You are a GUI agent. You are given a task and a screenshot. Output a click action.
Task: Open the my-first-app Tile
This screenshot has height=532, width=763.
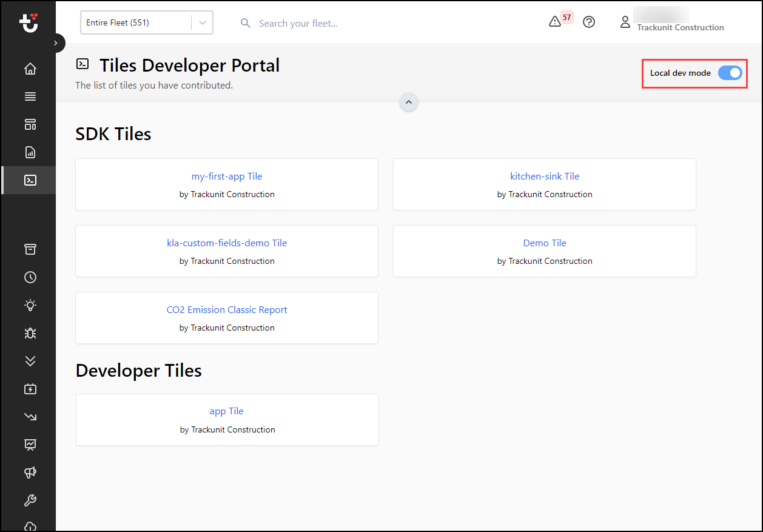coord(226,176)
